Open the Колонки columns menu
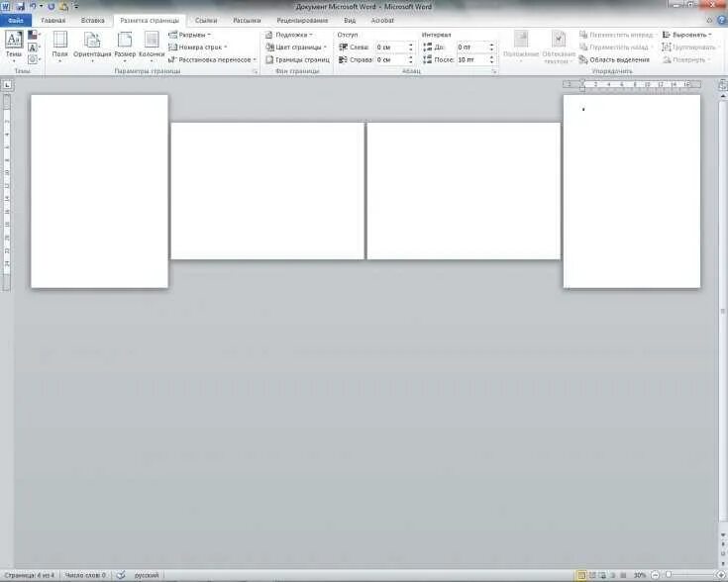 tap(152, 47)
